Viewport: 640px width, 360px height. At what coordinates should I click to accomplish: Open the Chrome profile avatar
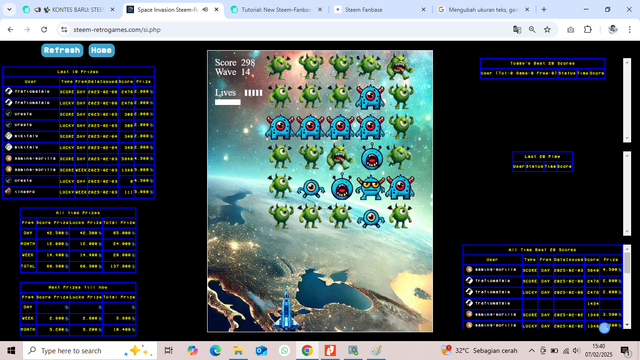(x=613, y=29)
